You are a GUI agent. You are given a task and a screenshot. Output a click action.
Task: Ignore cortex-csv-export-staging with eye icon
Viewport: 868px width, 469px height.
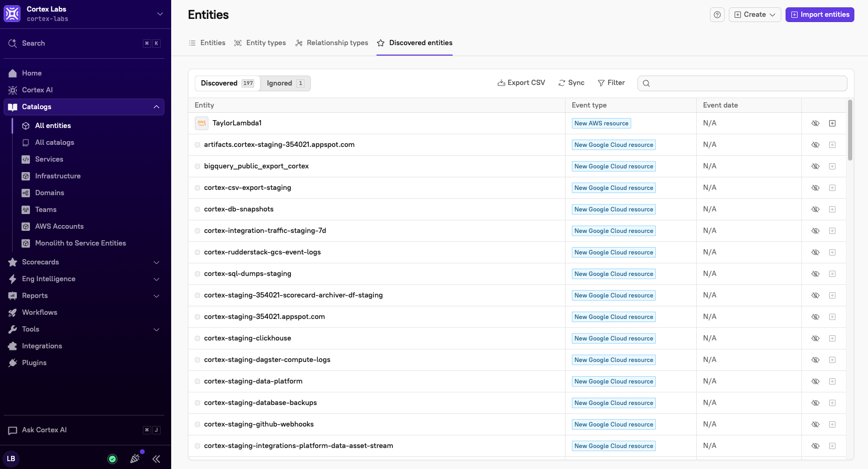point(815,188)
